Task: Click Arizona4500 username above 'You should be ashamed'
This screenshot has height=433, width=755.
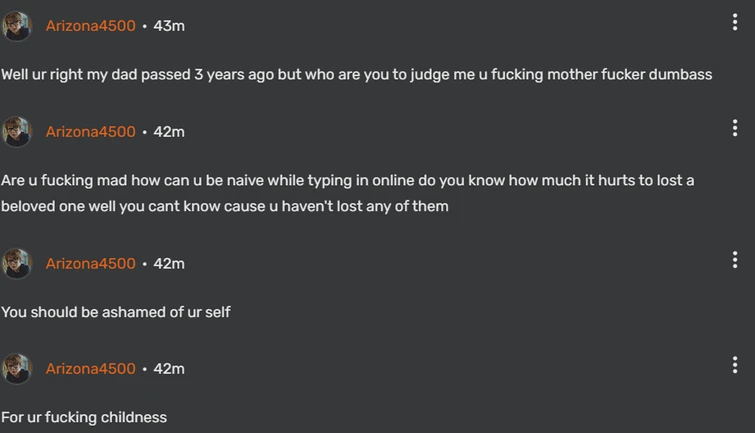Action: (90, 264)
